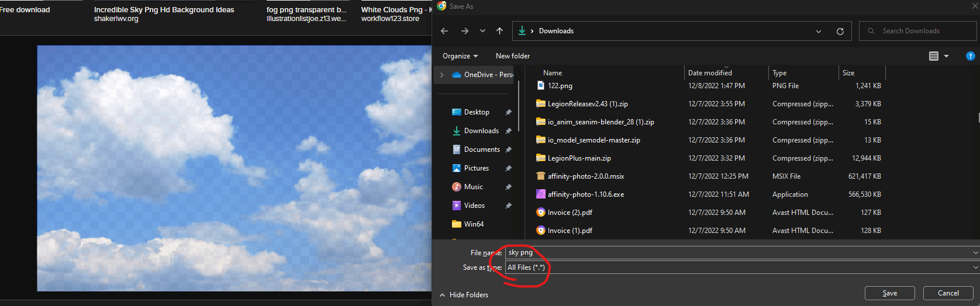Refresh the Downloads folder view
Viewport: 980px width, 306px height.
840,32
